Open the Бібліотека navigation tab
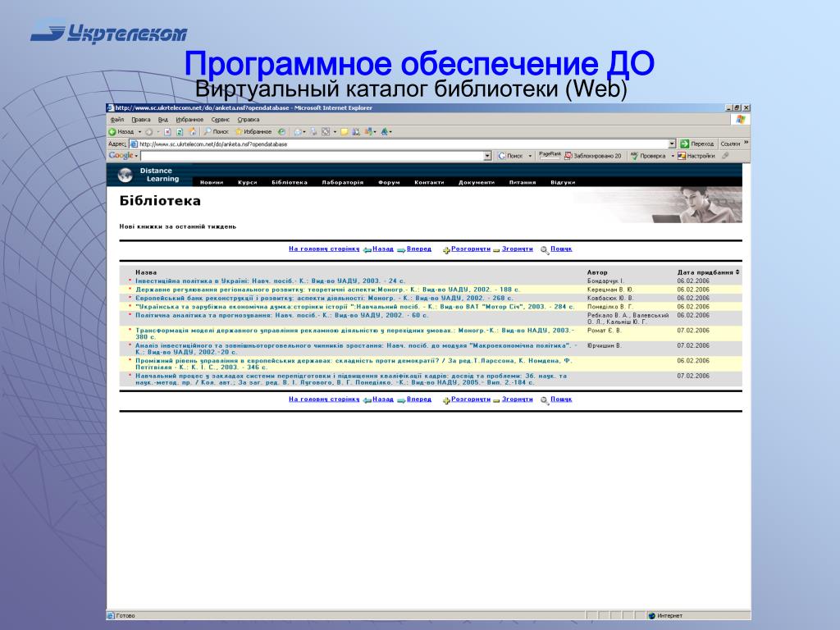 pos(290,182)
